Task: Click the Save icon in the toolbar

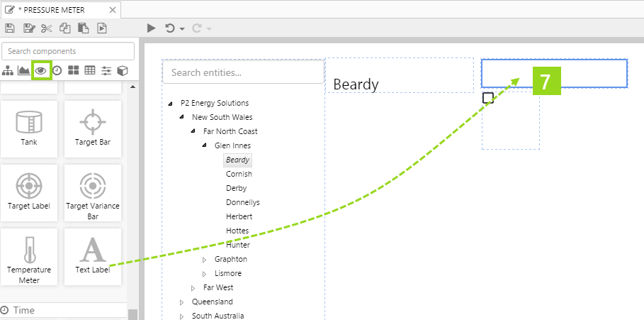Action: click(x=10, y=28)
